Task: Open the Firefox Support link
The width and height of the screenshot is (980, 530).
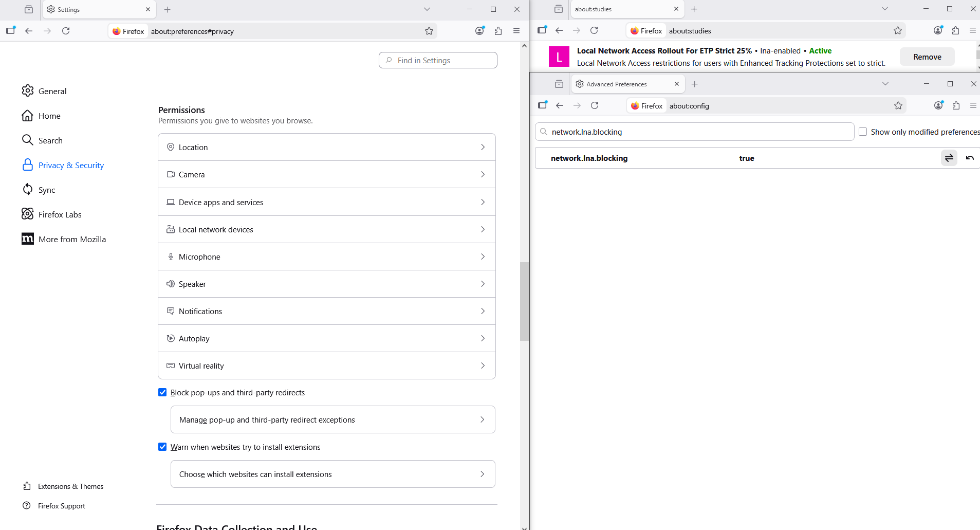Action: click(x=61, y=506)
